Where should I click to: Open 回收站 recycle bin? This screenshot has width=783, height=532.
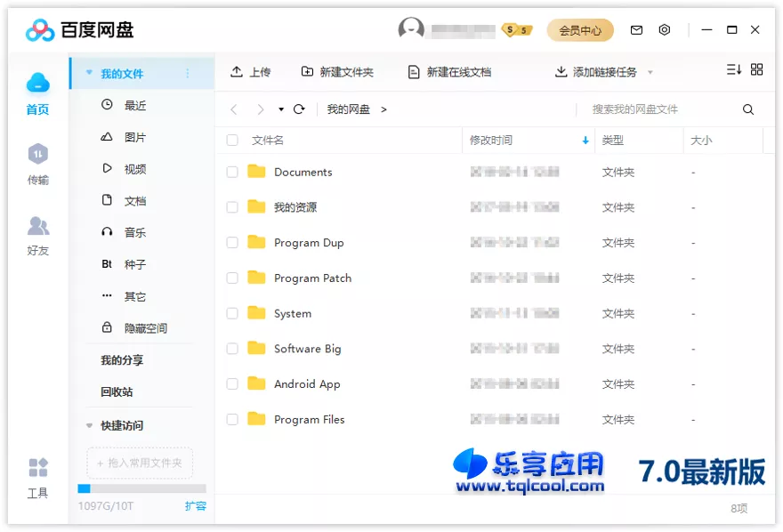click(x=117, y=391)
